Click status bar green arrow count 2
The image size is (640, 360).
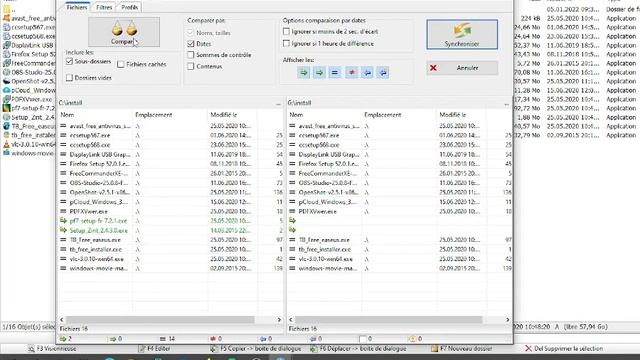pyautogui.click(x=66, y=339)
